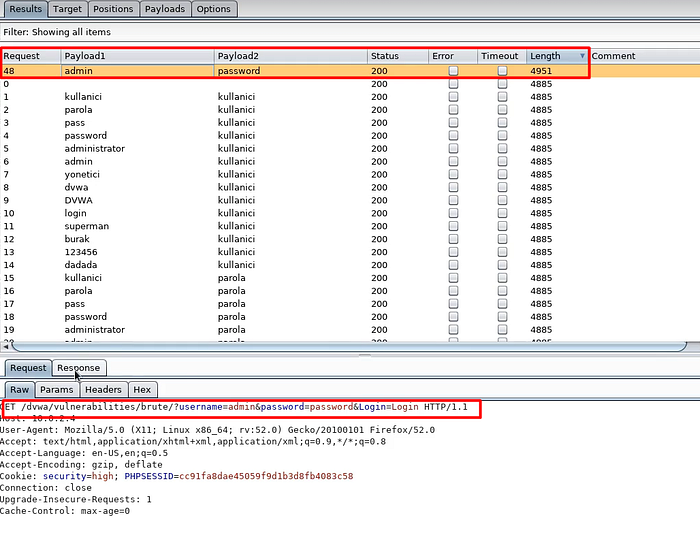Viewport: 700px width, 545px height.
Task: Switch to the Results tab
Action: [x=25, y=9]
